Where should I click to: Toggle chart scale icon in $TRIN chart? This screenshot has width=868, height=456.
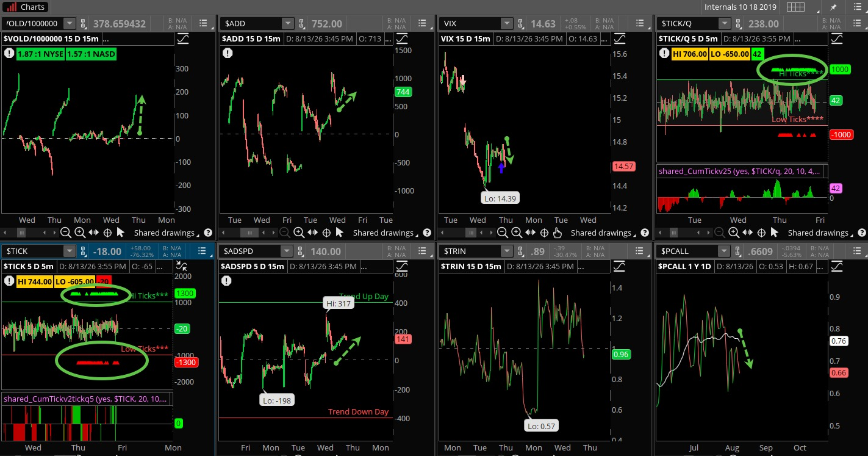(619, 266)
